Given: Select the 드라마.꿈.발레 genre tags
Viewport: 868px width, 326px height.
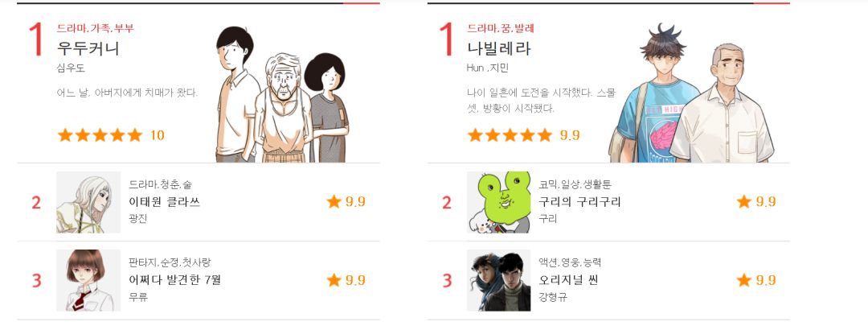Looking at the screenshot, I should point(501,28).
